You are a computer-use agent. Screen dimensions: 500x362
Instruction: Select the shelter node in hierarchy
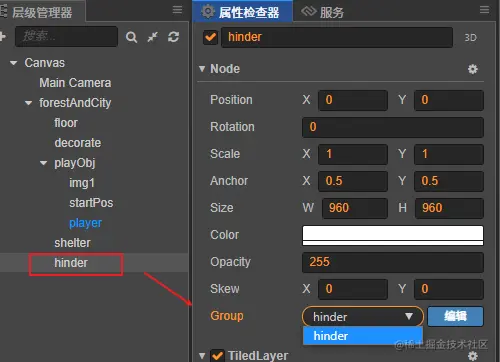(72, 243)
